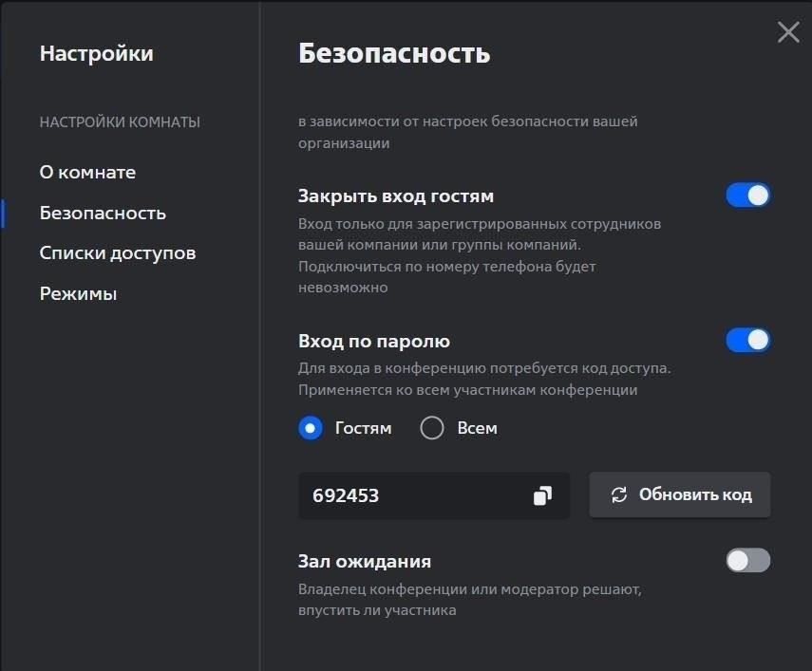Go to "Списки доступов" section
This screenshot has height=671, width=812.
(x=118, y=253)
